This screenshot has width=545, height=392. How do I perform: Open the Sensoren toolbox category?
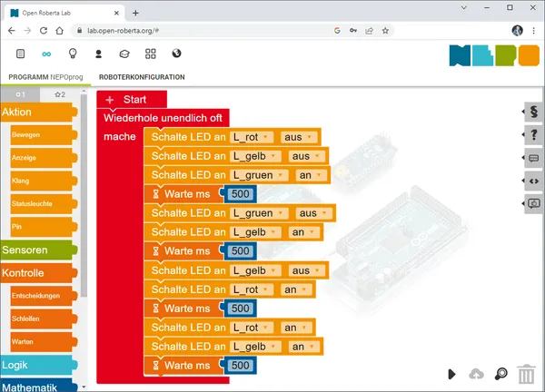click(x=36, y=250)
